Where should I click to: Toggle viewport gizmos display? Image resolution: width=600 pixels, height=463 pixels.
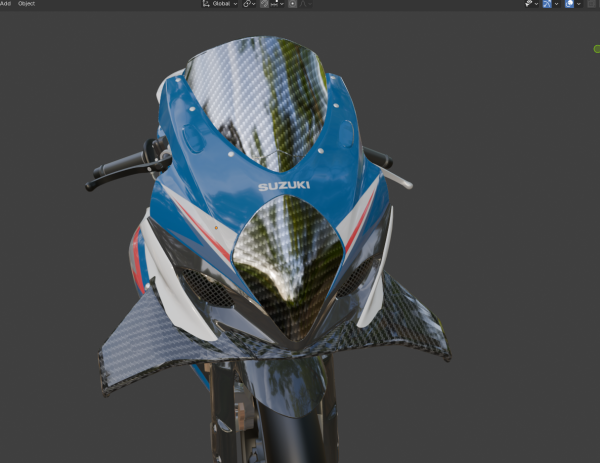click(x=547, y=4)
